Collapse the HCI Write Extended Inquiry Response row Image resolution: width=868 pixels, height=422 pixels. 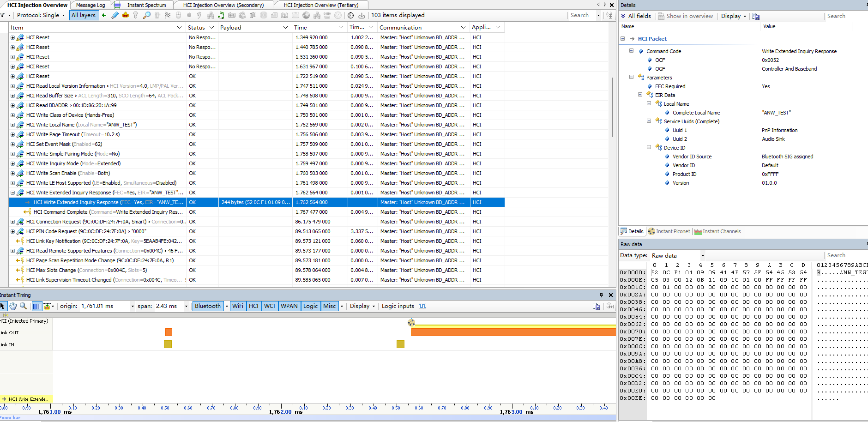click(12, 193)
